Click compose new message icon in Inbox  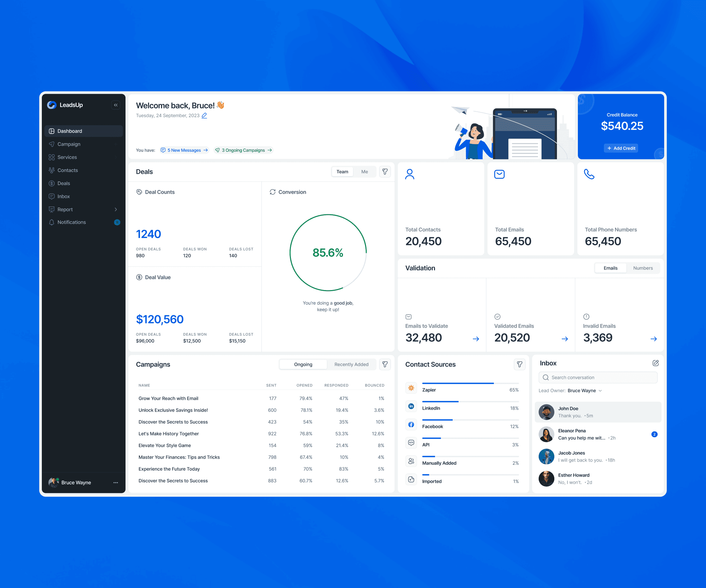click(x=655, y=363)
